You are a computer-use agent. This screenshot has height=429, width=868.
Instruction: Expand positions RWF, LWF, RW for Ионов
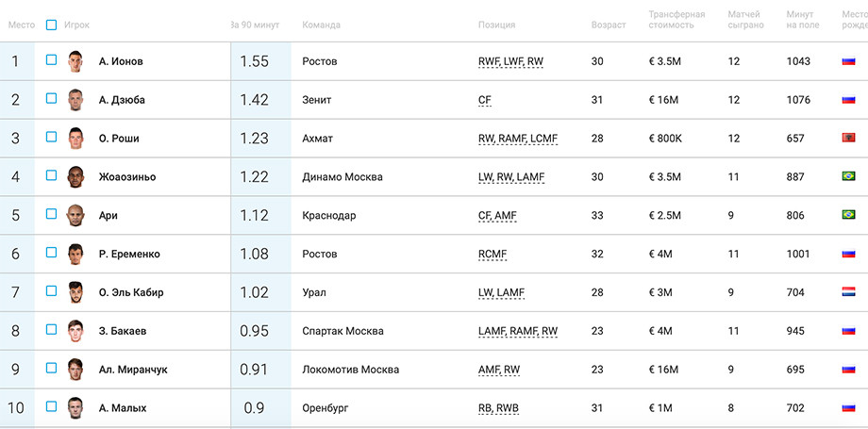point(511,62)
